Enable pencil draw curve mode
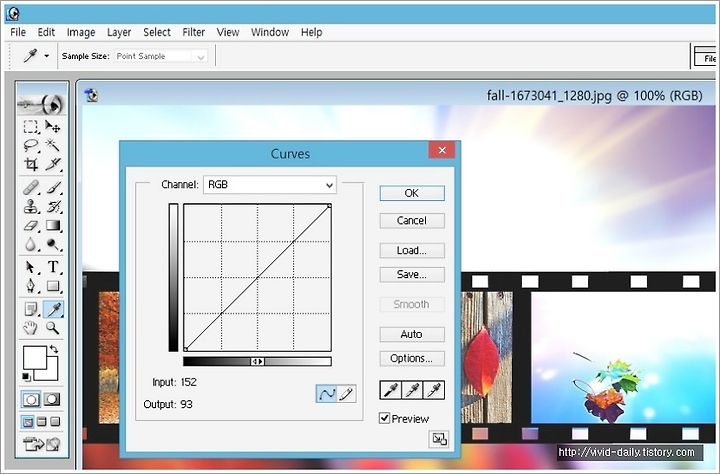 [347, 394]
